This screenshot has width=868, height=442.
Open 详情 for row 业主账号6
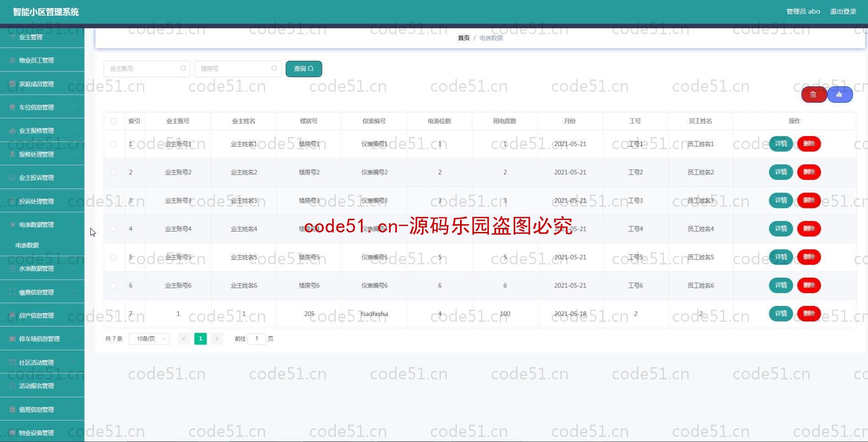click(781, 285)
